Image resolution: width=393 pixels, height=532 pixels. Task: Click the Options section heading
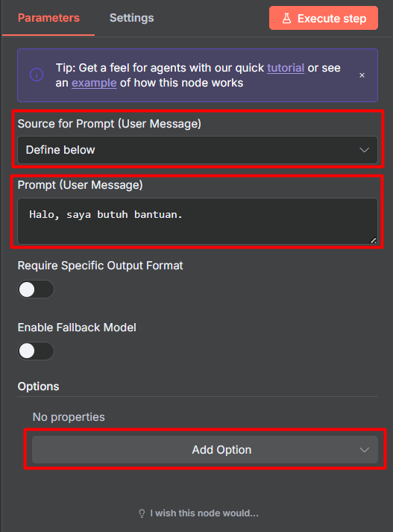pos(38,387)
